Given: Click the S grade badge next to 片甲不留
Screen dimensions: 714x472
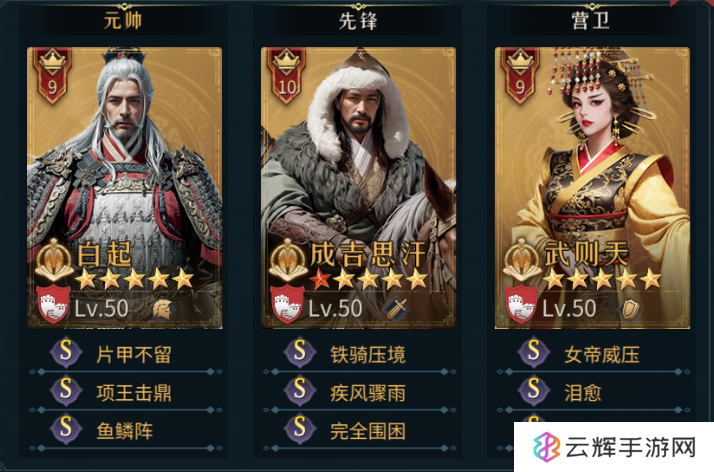Looking at the screenshot, I should pos(66,352).
